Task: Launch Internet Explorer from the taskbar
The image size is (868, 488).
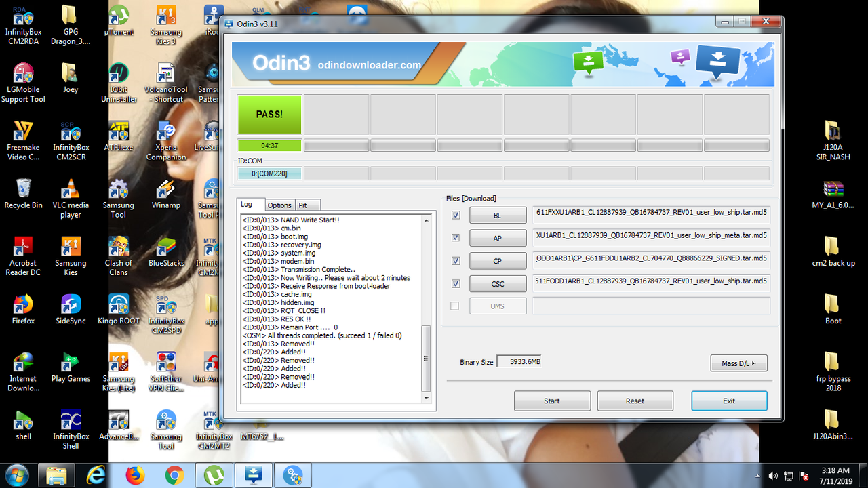Action: tap(96, 475)
